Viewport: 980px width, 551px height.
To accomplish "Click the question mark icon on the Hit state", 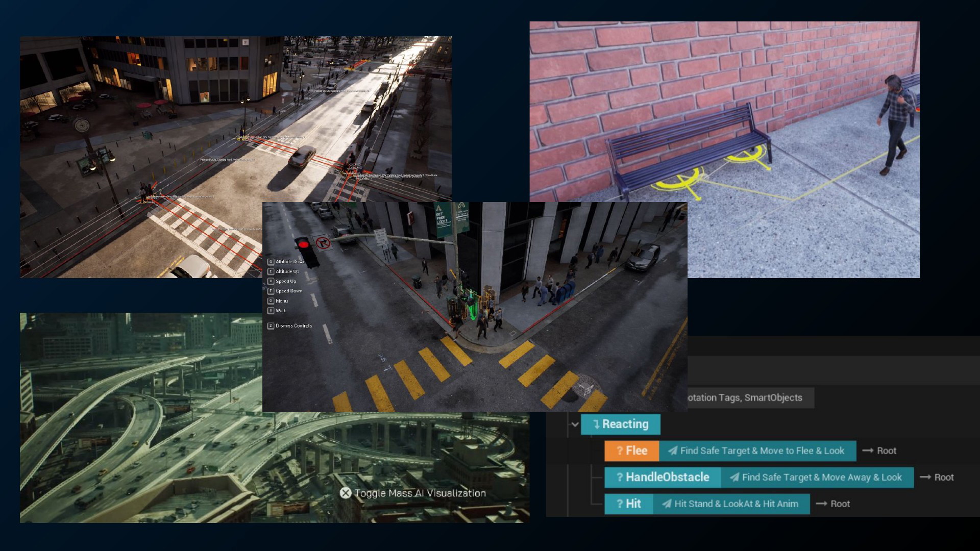I will 619,504.
